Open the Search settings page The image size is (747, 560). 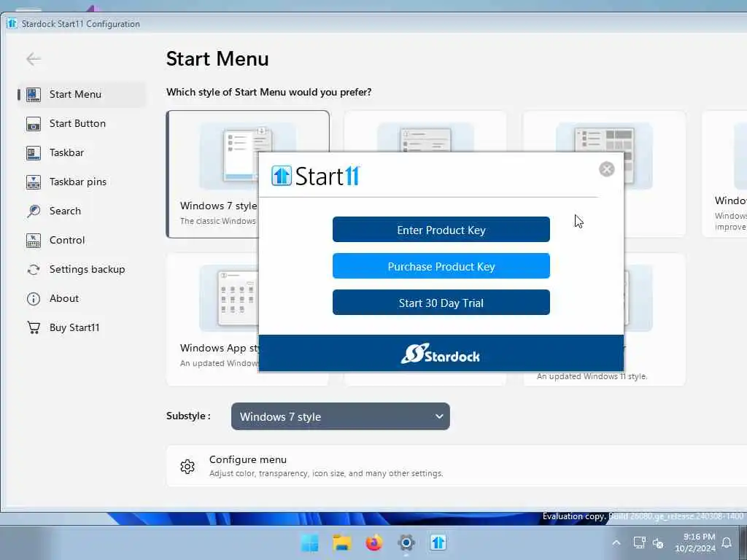point(82,211)
